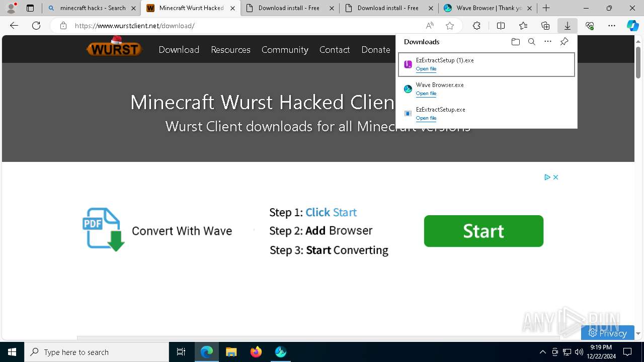Select the Wave Browser.exe download entry
The image size is (644, 362).
tap(487, 89)
